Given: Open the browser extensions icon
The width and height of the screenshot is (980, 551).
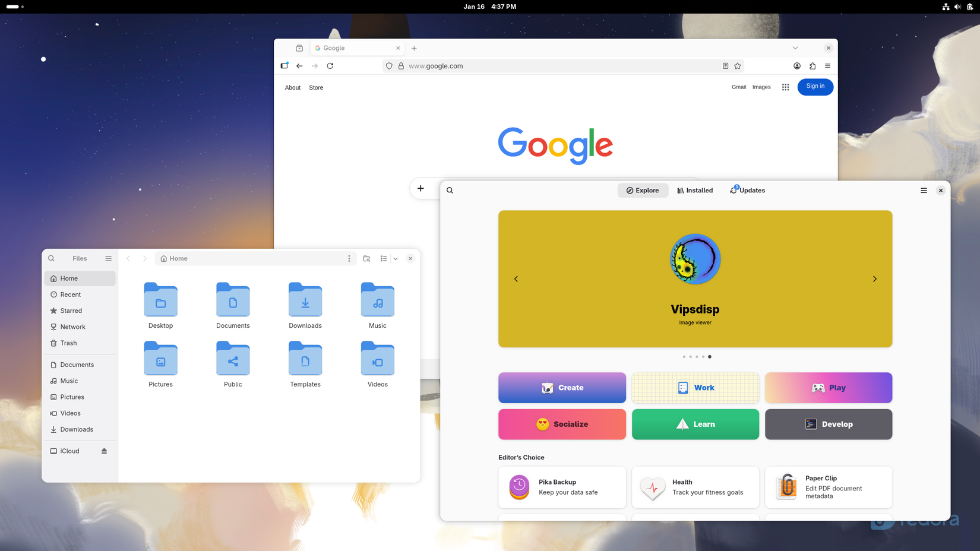Looking at the screenshot, I should pos(813,66).
